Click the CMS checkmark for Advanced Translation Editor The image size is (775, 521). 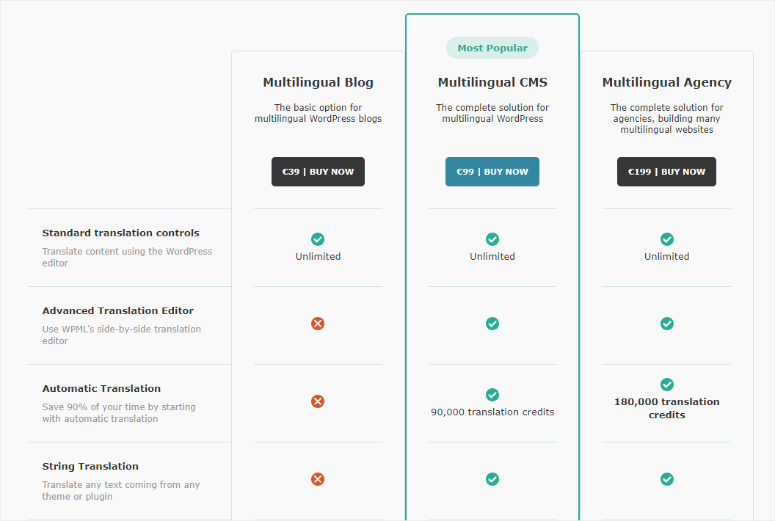click(492, 324)
